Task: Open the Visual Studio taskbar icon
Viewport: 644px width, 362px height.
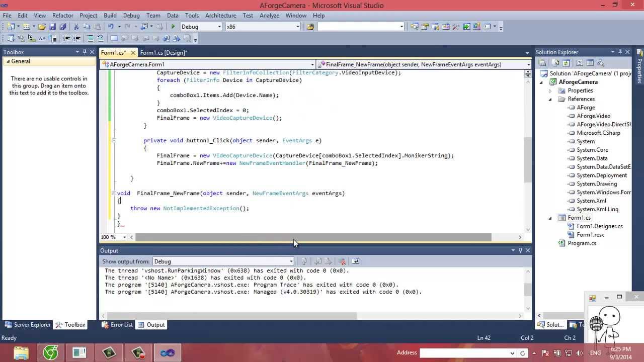Action: pos(167,353)
